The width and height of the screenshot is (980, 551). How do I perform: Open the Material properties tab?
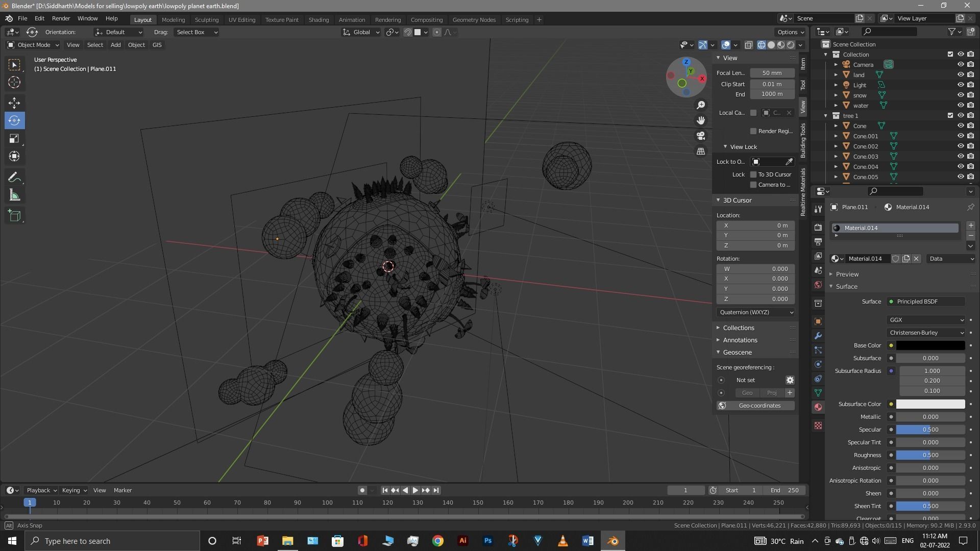pyautogui.click(x=818, y=407)
